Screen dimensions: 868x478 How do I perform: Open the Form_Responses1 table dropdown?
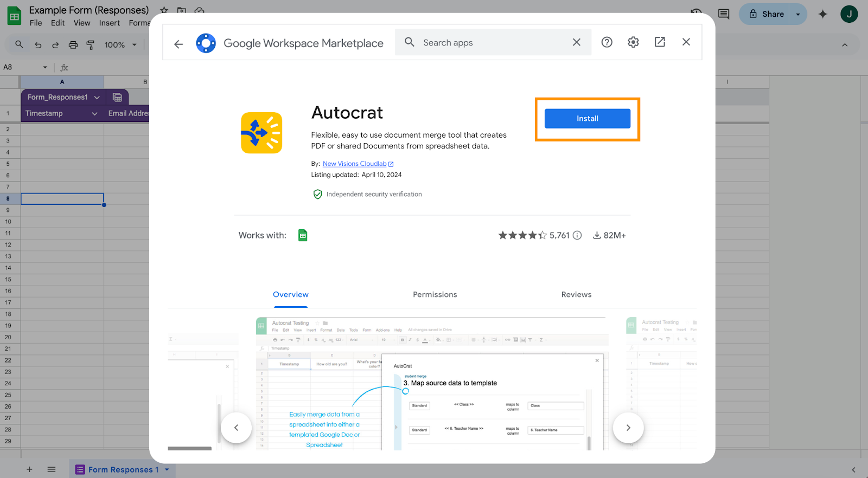(97, 98)
